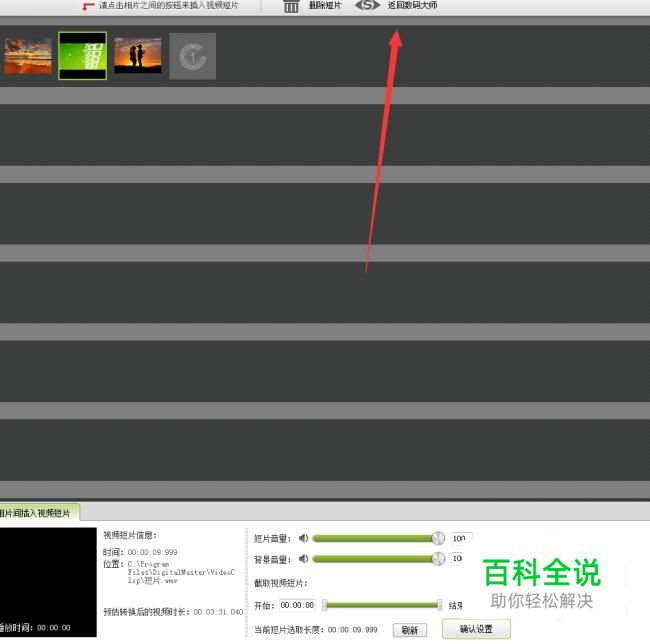
Task: Mute the 短片音量 speaker icon
Action: coord(303,538)
